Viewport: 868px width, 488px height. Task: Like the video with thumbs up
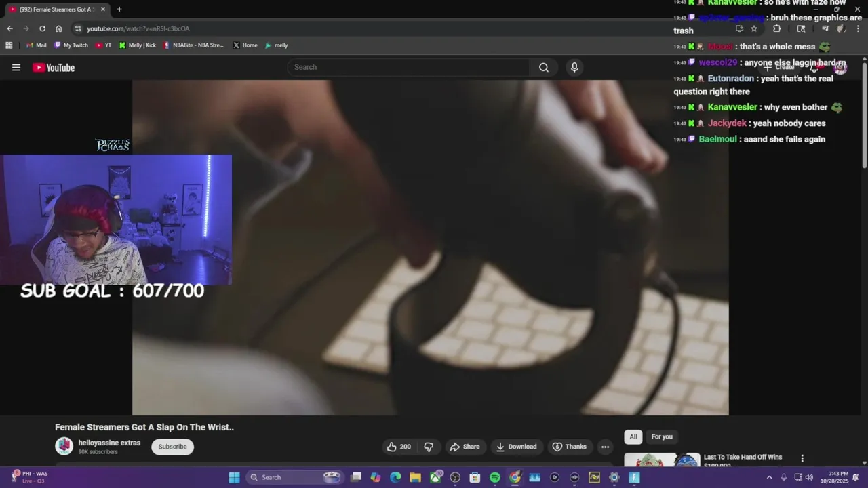point(399,447)
